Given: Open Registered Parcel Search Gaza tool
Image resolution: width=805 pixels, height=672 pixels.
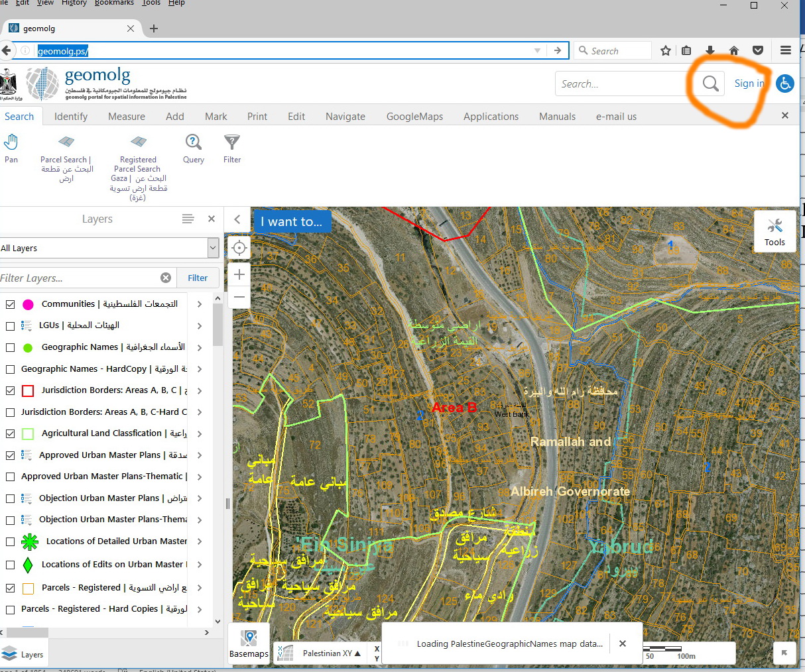Looking at the screenshot, I should (x=138, y=168).
